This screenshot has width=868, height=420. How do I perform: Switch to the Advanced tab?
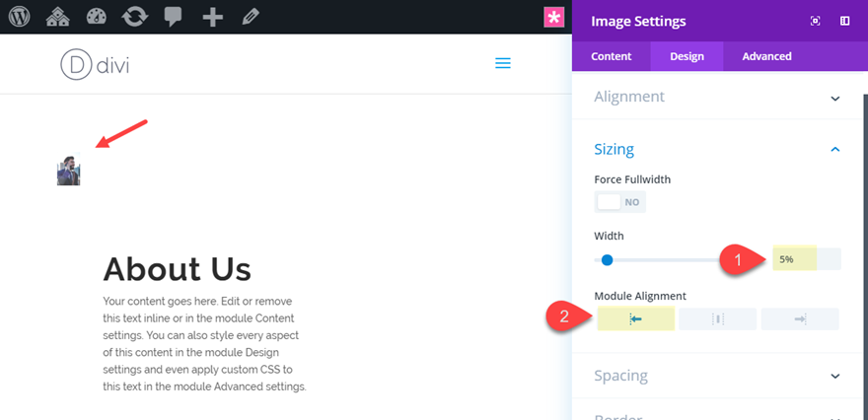766,56
